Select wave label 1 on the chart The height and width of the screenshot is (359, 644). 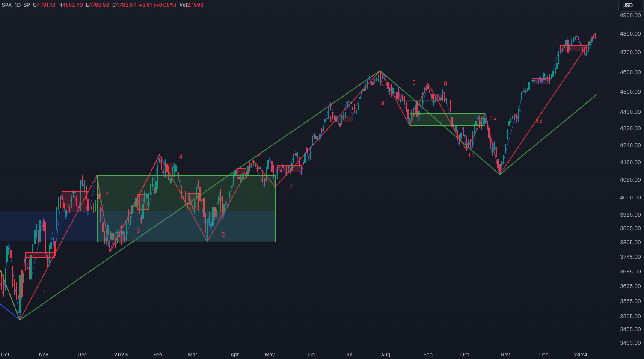coord(45,293)
